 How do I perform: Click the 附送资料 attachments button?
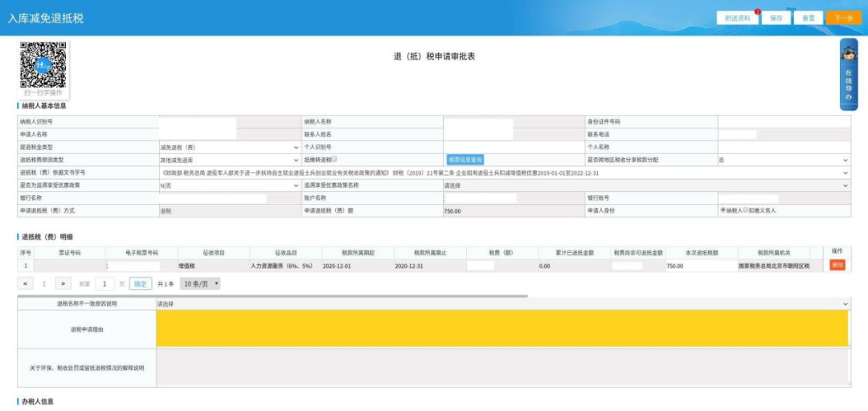(737, 18)
